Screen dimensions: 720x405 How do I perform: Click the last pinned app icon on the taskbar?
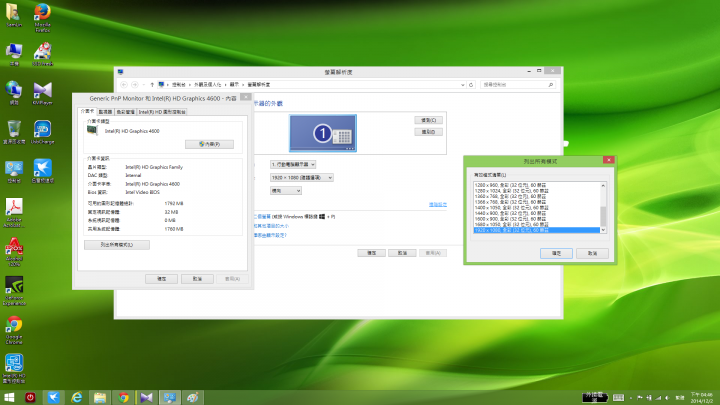click(x=192, y=397)
